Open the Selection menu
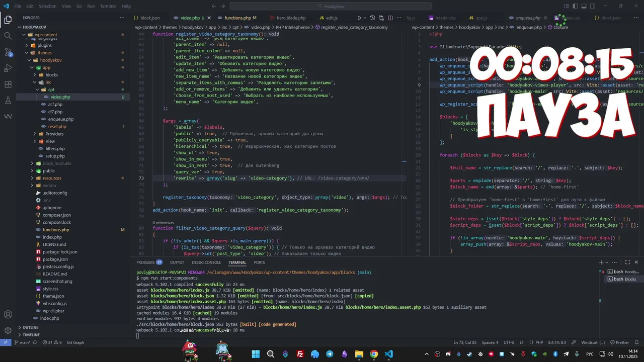This screenshot has width=644, height=362. [x=48, y=6]
